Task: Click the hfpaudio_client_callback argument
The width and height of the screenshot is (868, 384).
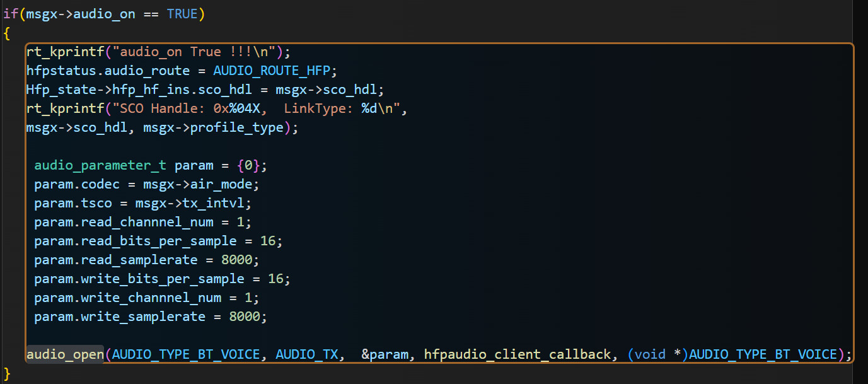Action: 518,354
